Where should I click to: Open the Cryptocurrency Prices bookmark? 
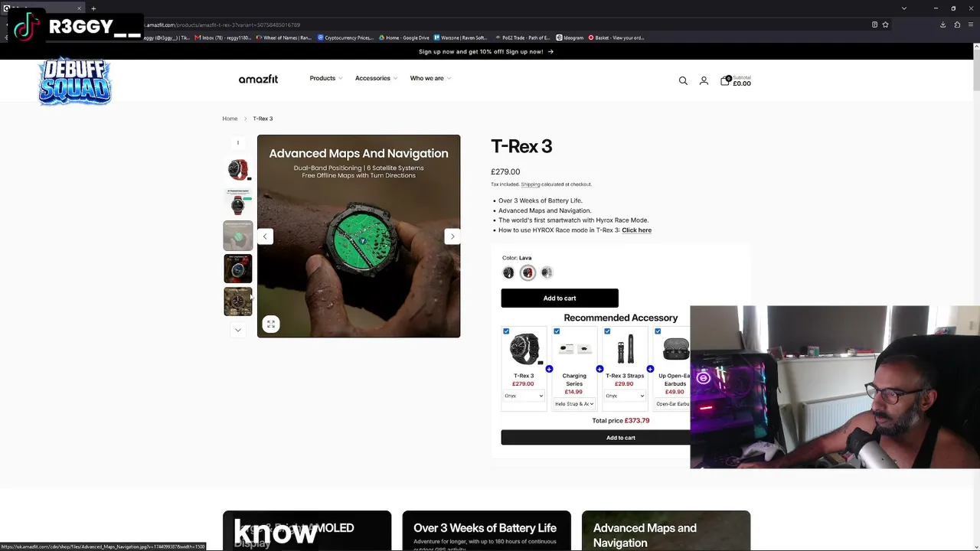pos(345,37)
